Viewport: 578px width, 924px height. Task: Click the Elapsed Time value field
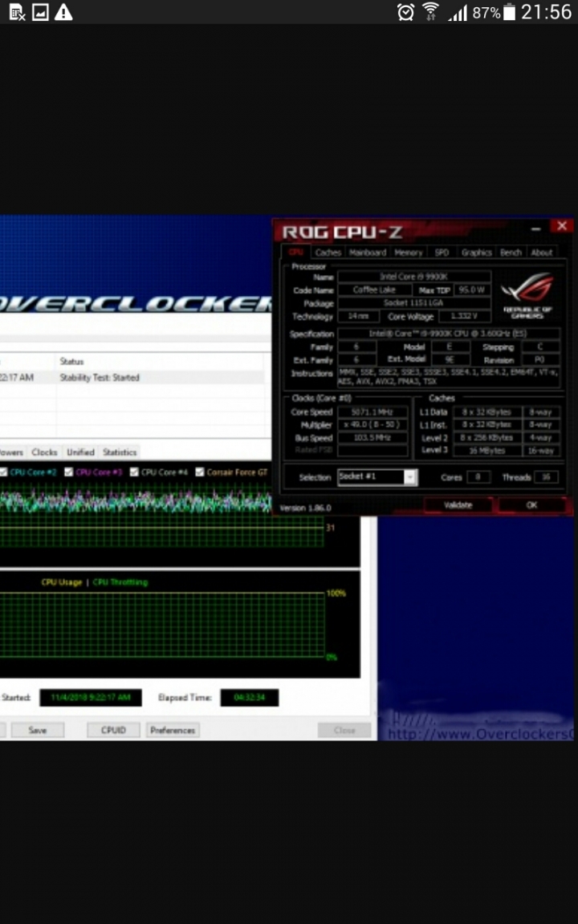coord(250,698)
